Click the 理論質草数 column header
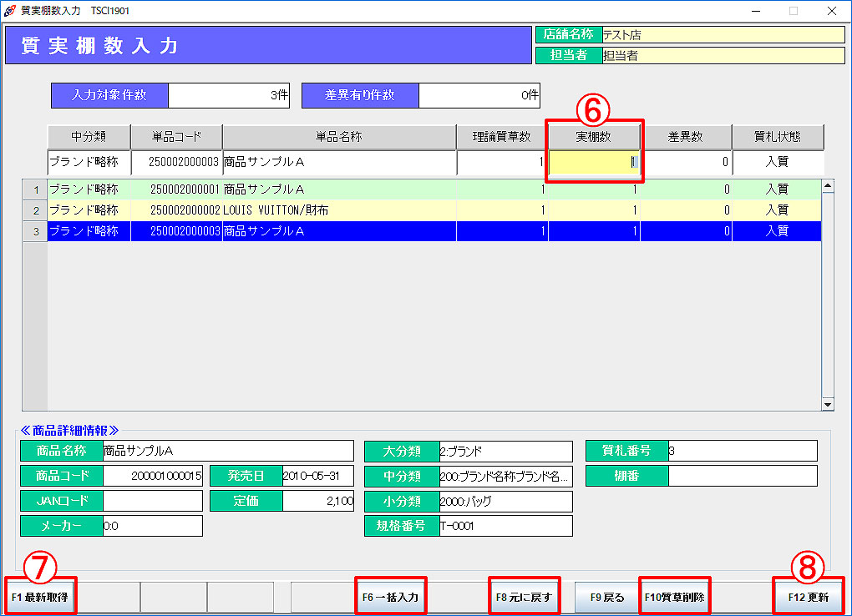The width and height of the screenshot is (852, 616). tap(501, 137)
